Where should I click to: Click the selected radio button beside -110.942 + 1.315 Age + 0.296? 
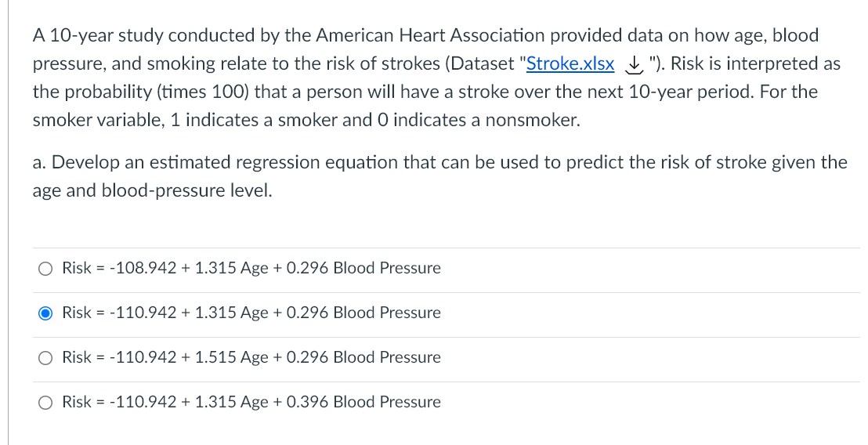click(x=46, y=313)
